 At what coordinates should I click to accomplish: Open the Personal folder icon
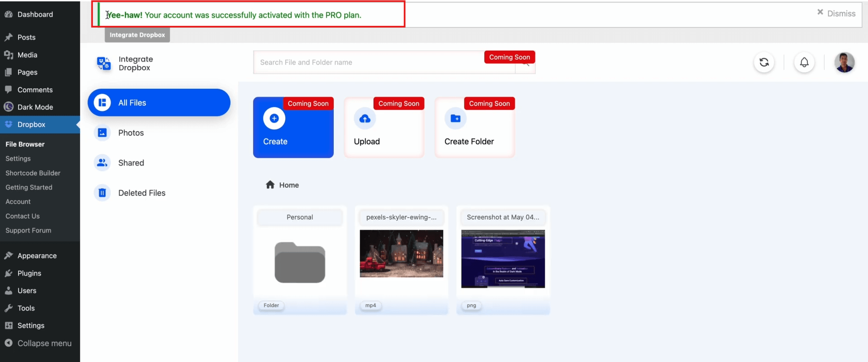(300, 262)
